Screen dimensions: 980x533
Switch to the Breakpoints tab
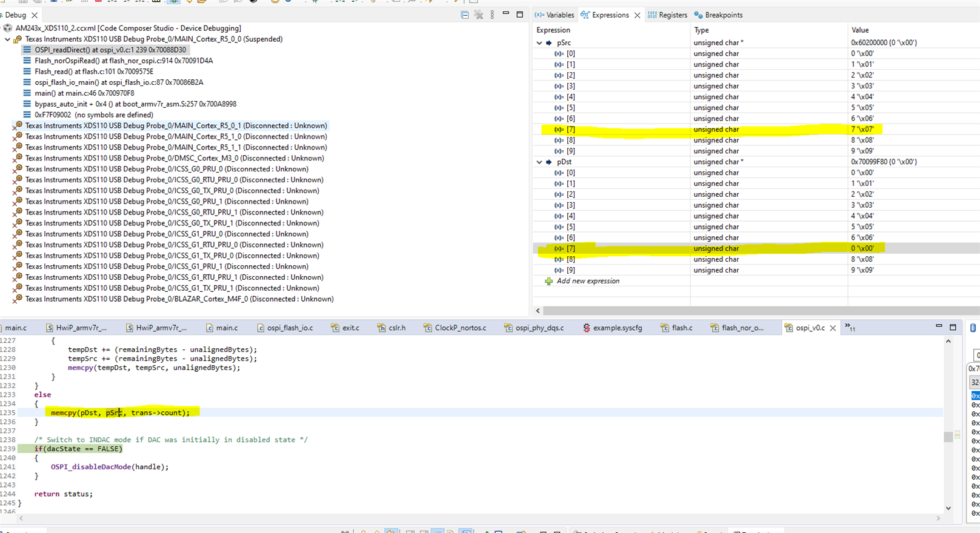click(x=718, y=15)
